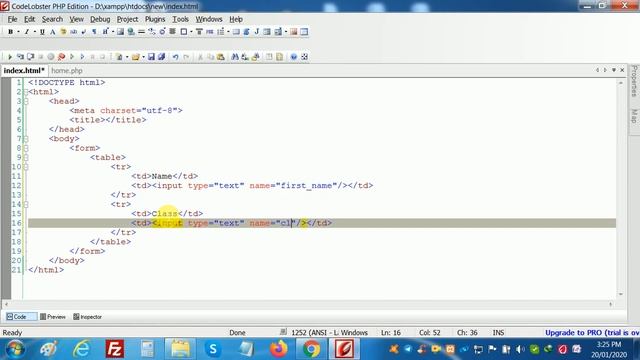
Task: Close the current editor tab with X
Action: click(622, 70)
